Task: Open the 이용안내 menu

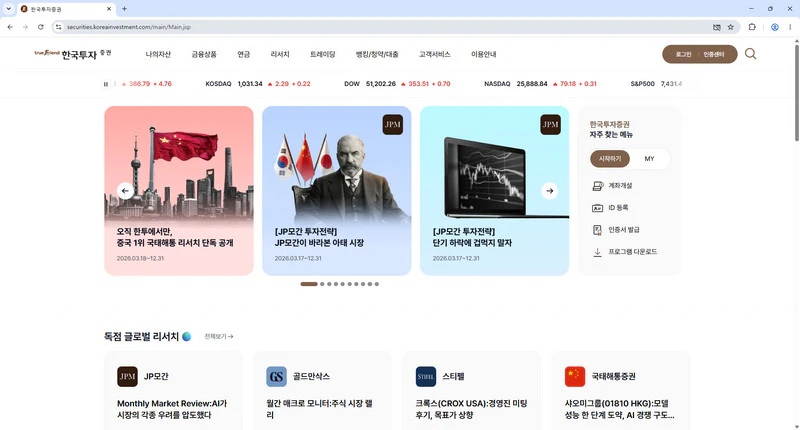Action: tap(484, 54)
